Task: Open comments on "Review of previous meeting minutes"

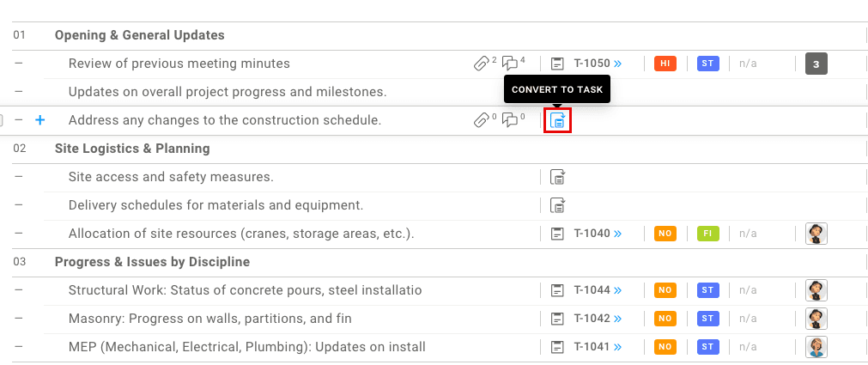Action: coord(512,64)
